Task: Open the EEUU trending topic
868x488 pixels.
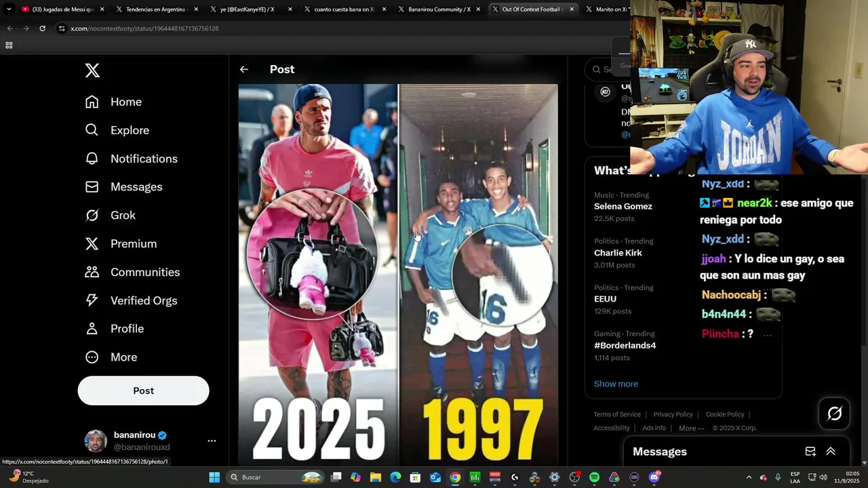Action: pyautogui.click(x=605, y=299)
